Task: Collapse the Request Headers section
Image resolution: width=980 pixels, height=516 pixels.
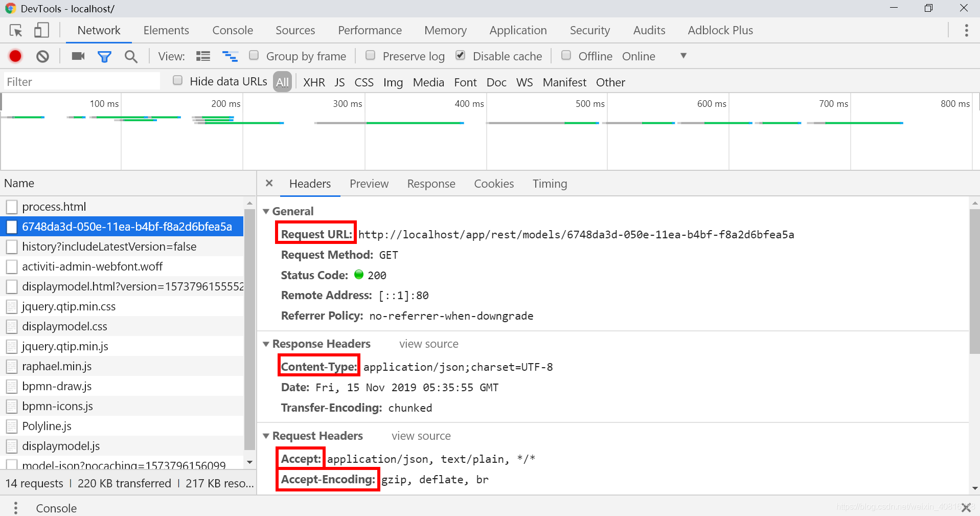Action: point(266,436)
